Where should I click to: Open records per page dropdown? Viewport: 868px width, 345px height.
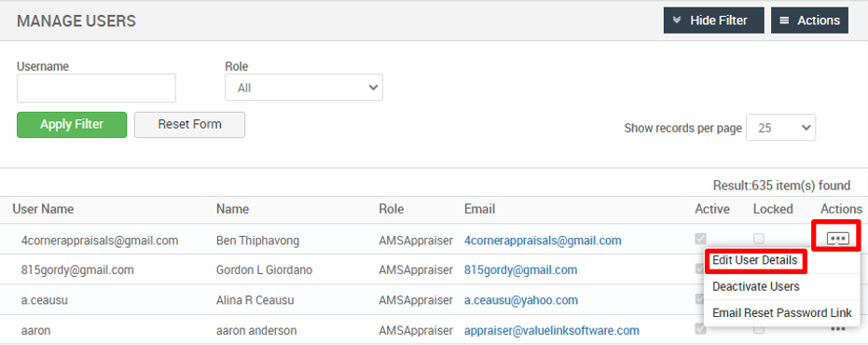pyautogui.click(x=780, y=128)
